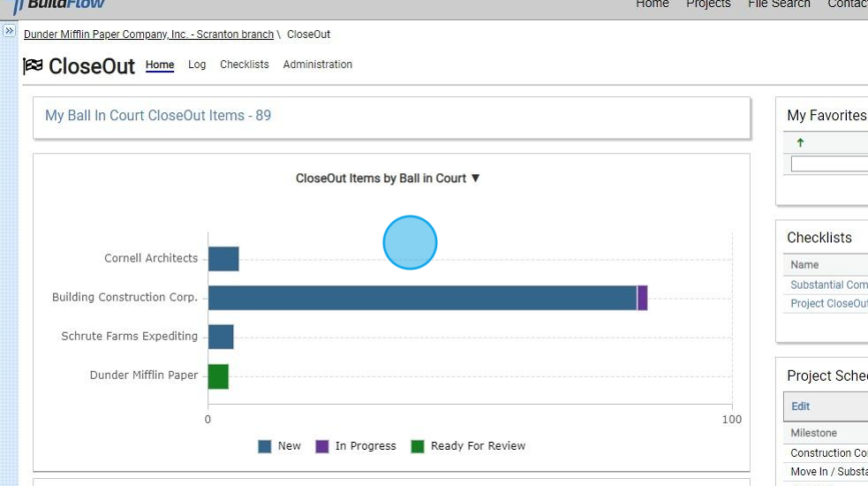Select the Move In / Substa... milestone row

point(828,472)
